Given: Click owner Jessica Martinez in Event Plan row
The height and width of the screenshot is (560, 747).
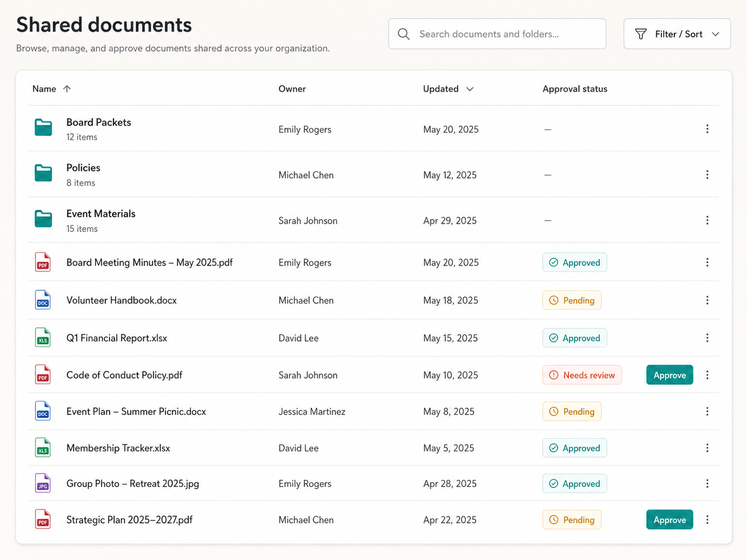Looking at the screenshot, I should coord(312,411).
